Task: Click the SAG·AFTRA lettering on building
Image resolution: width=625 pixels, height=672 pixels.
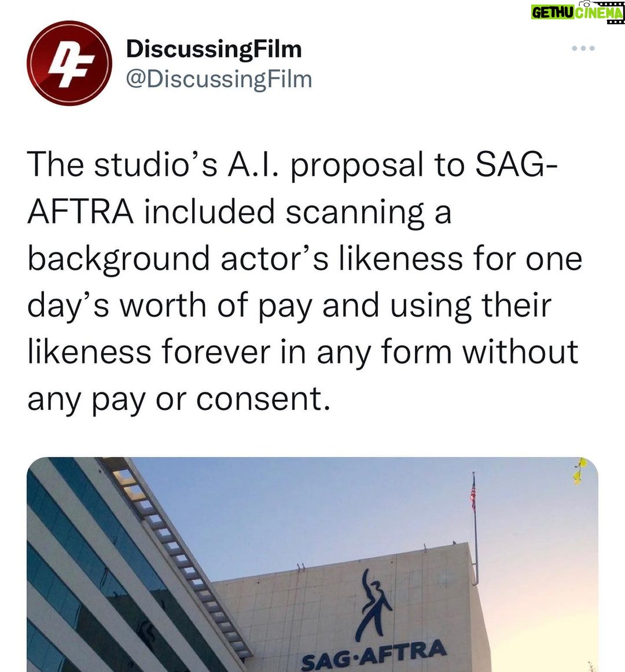Action: pos(373,655)
